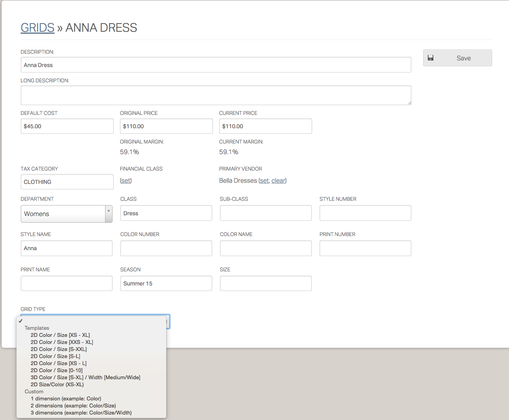The image size is (509, 420).
Task: Select 2D Size/Color (XS-XL) template
Action: tap(57, 384)
